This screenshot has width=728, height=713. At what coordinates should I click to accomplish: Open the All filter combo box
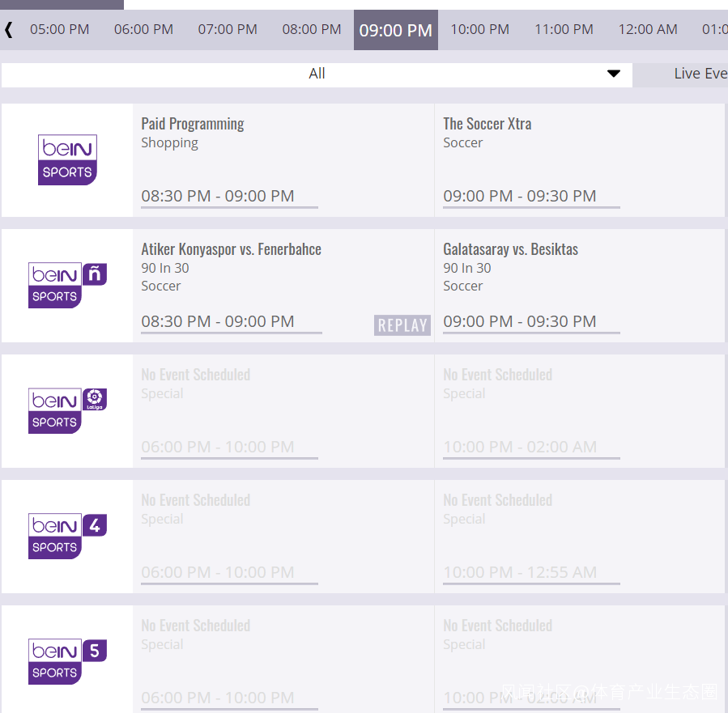pyautogui.click(x=317, y=74)
